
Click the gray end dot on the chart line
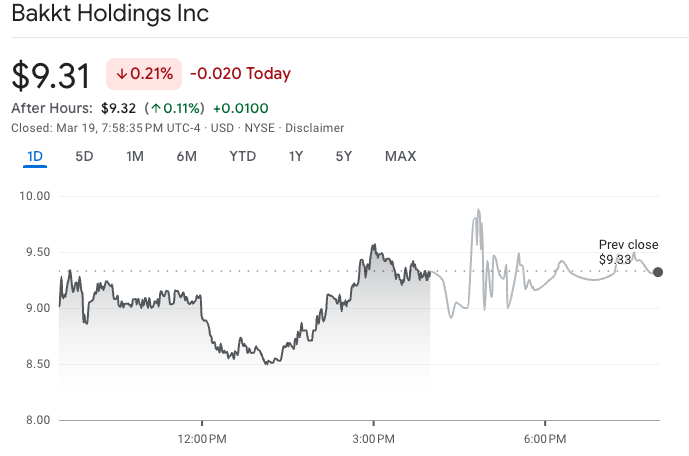point(657,271)
